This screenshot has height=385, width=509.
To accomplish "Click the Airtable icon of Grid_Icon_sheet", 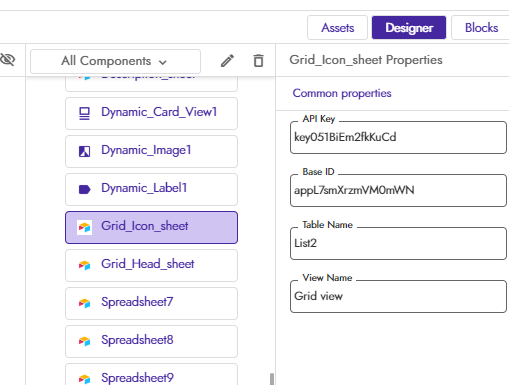I will pos(84,227).
